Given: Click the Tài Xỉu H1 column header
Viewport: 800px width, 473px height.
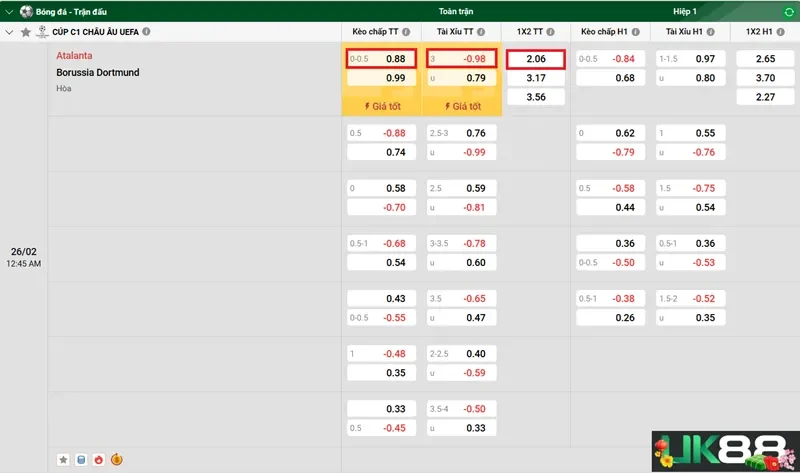Looking at the screenshot, I should tap(684, 32).
